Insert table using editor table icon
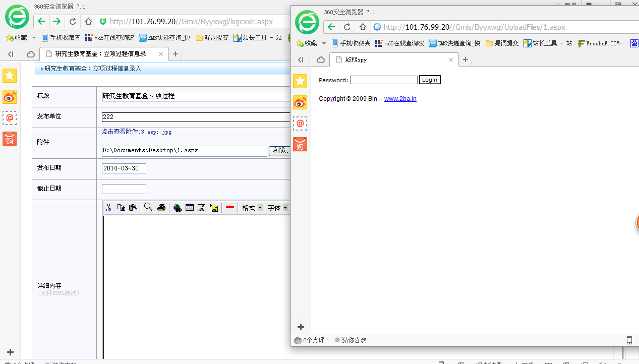The height and width of the screenshot is (364, 639). click(190, 208)
